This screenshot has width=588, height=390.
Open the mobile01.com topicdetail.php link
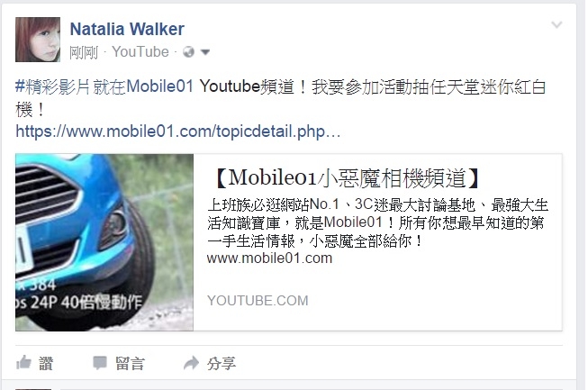coord(178,132)
